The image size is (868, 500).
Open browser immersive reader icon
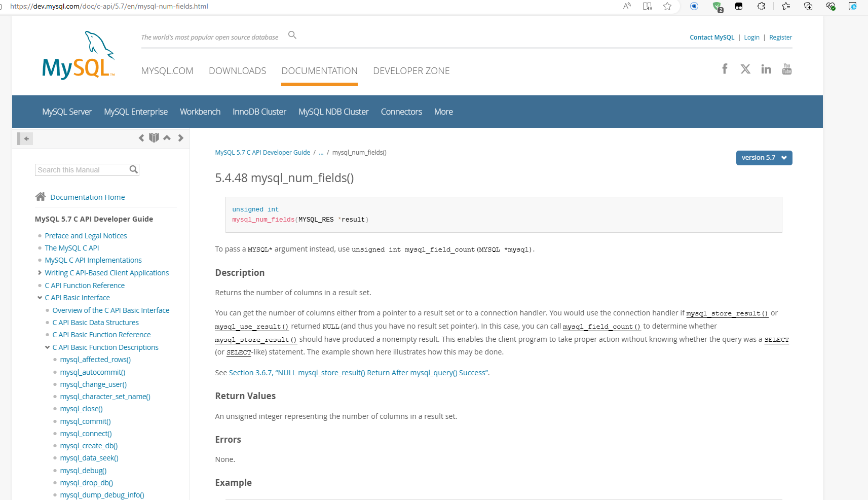click(x=647, y=6)
